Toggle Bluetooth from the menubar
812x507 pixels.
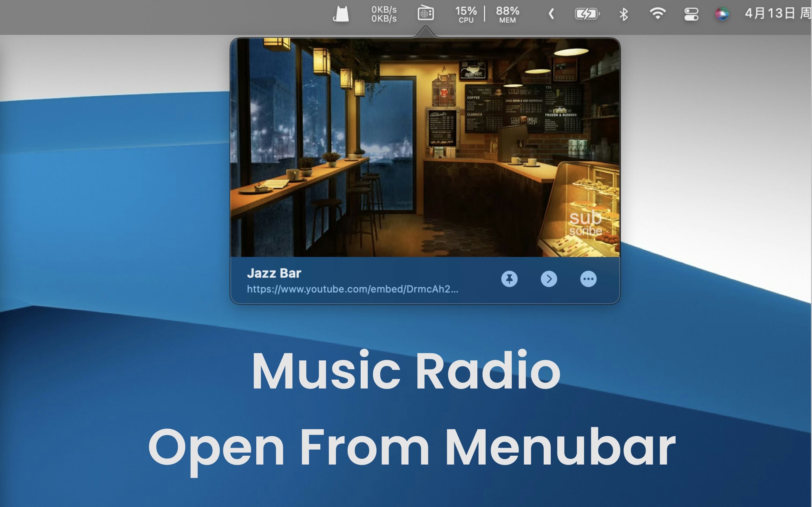point(623,14)
